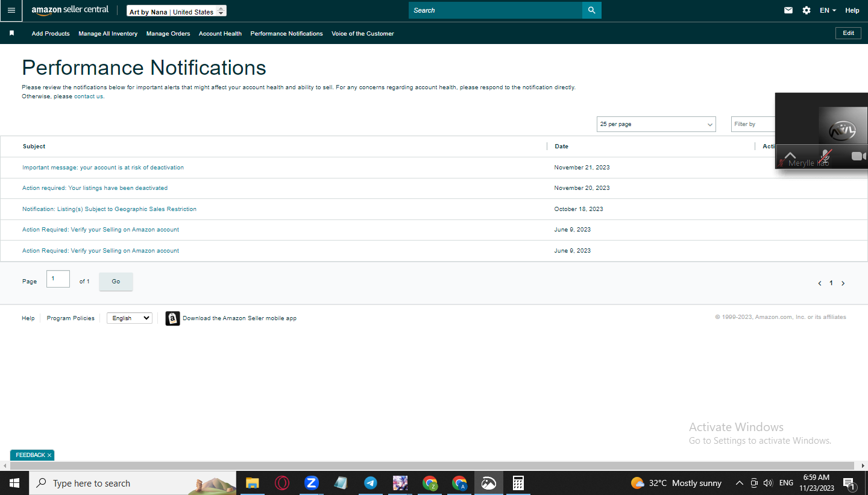This screenshot has width=868, height=495.
Task: Click the Go page button
Action: pos(116,282)
